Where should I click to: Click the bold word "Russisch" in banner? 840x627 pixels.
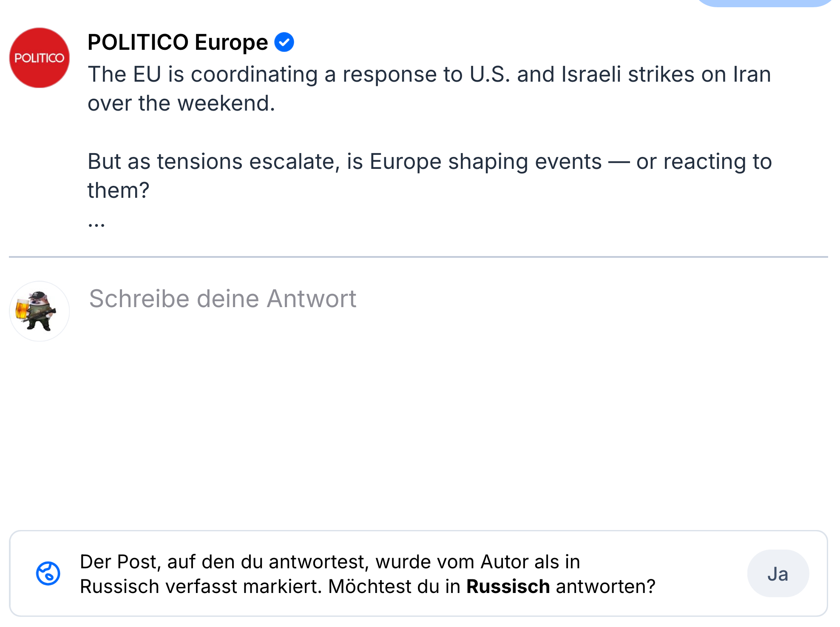508,586
